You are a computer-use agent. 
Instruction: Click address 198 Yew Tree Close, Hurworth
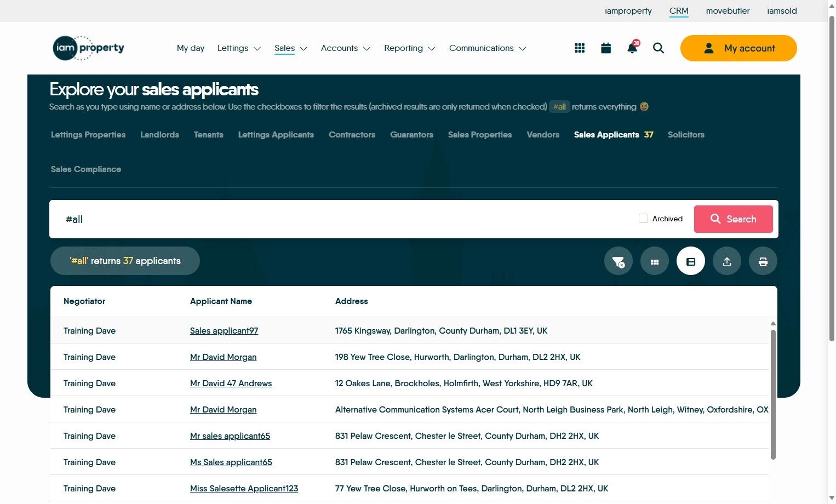pos(457,357)
